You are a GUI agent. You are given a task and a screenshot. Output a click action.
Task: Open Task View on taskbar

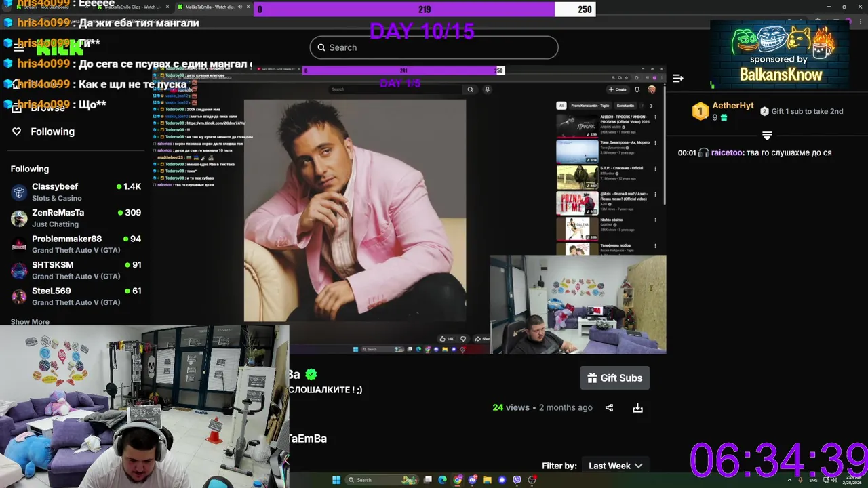click(x=428, y=480)
